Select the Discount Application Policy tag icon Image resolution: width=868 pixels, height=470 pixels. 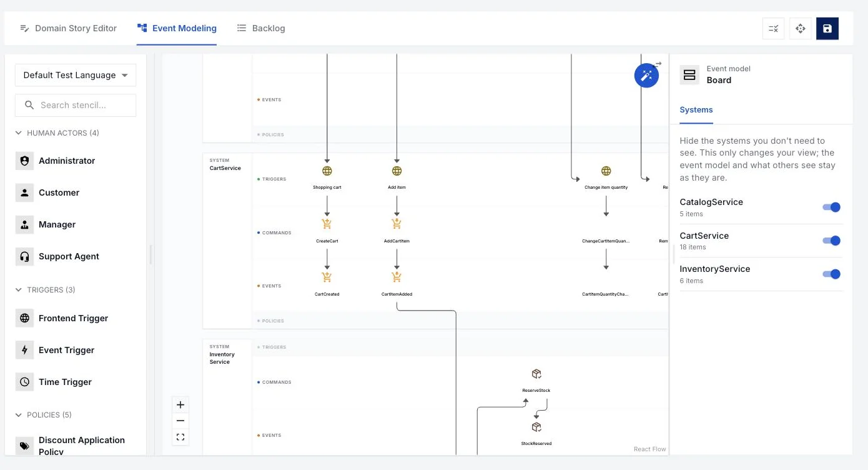click(x=24, y=446)
